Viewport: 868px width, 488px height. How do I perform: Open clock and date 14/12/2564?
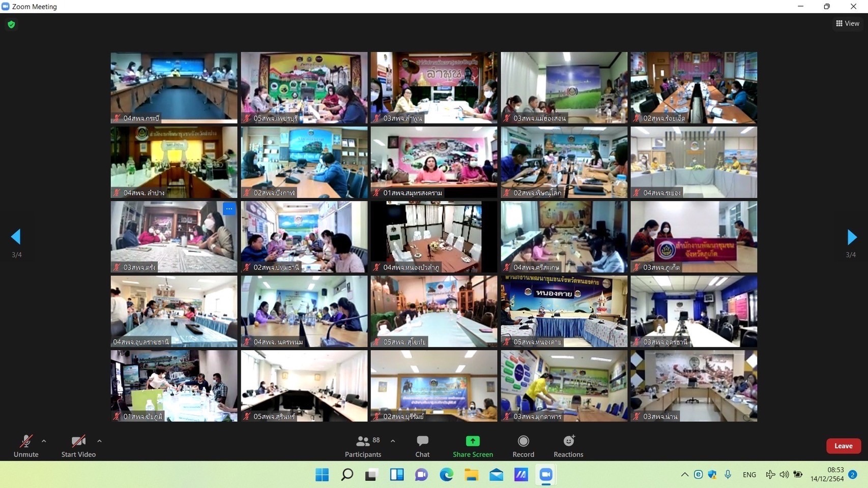827,474
